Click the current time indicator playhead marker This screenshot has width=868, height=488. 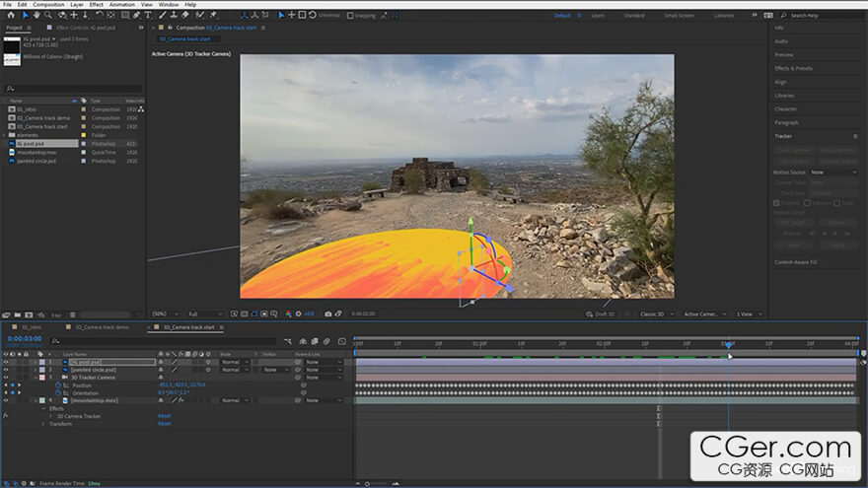(728, 345)
